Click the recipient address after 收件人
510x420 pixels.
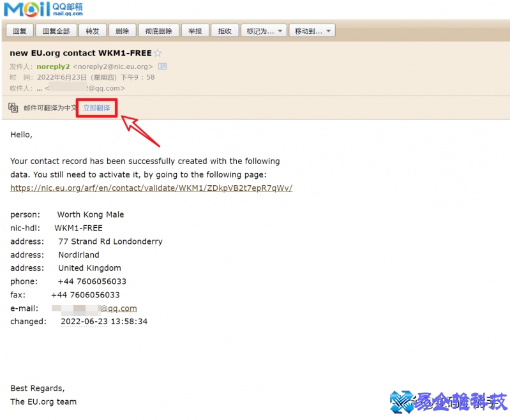click(85, 88)
